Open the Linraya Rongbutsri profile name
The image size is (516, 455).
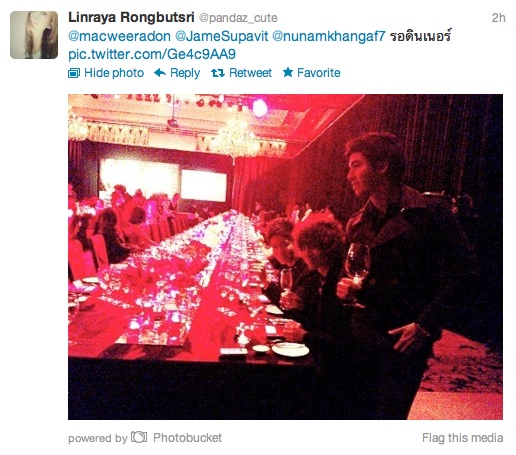[131, 17]
